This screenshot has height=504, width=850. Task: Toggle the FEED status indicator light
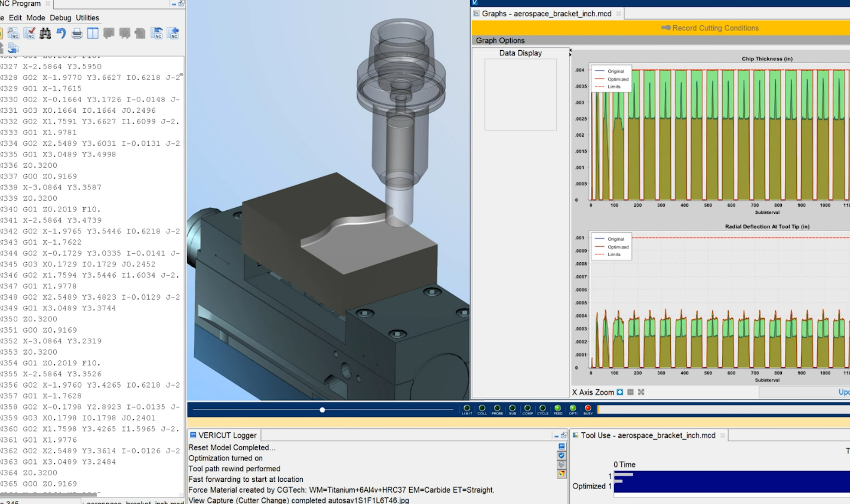[558, 408]
